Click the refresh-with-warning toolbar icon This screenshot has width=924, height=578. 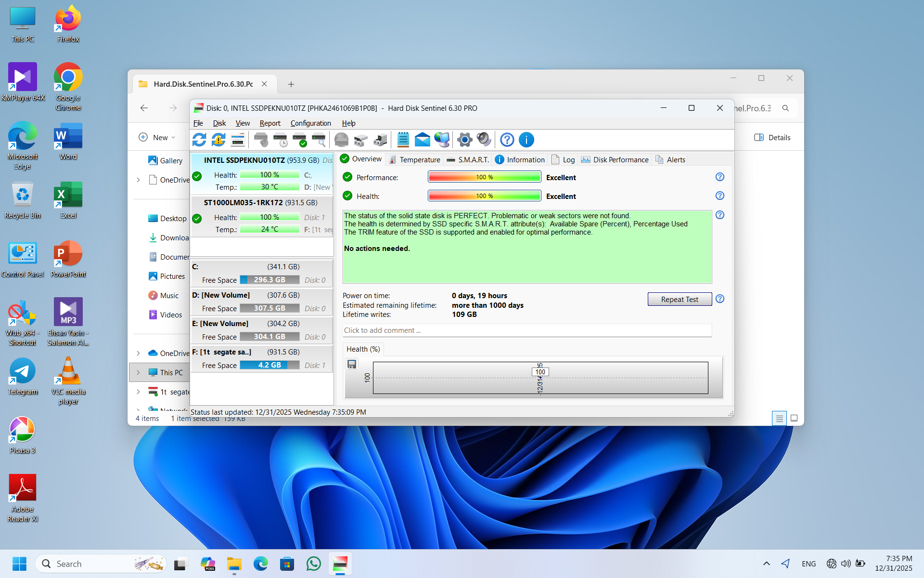coord(218,140)
